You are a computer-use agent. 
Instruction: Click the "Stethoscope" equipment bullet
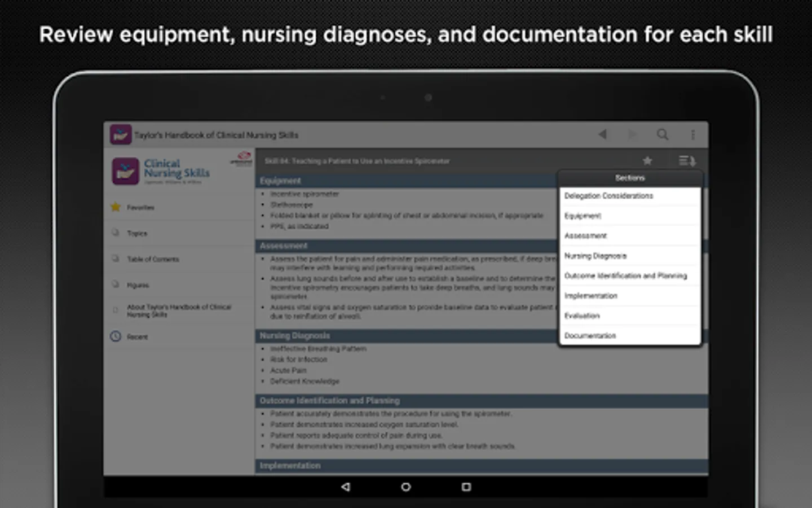[291, 204]
